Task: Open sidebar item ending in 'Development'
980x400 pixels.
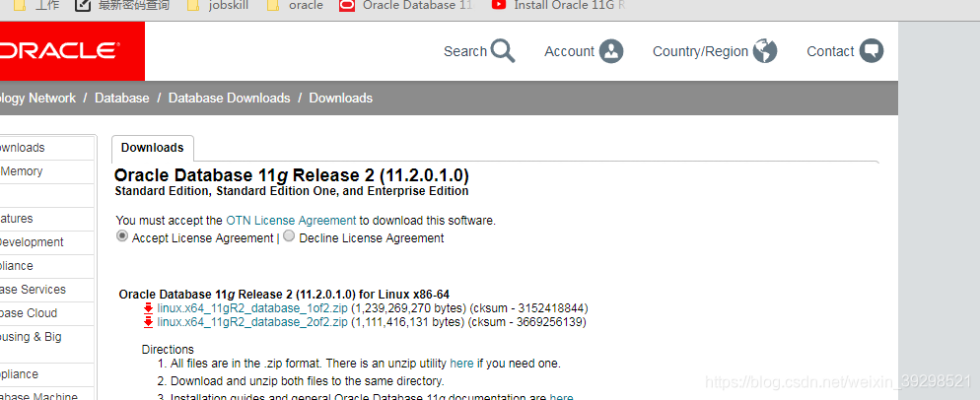Action: tap(32, 242)
